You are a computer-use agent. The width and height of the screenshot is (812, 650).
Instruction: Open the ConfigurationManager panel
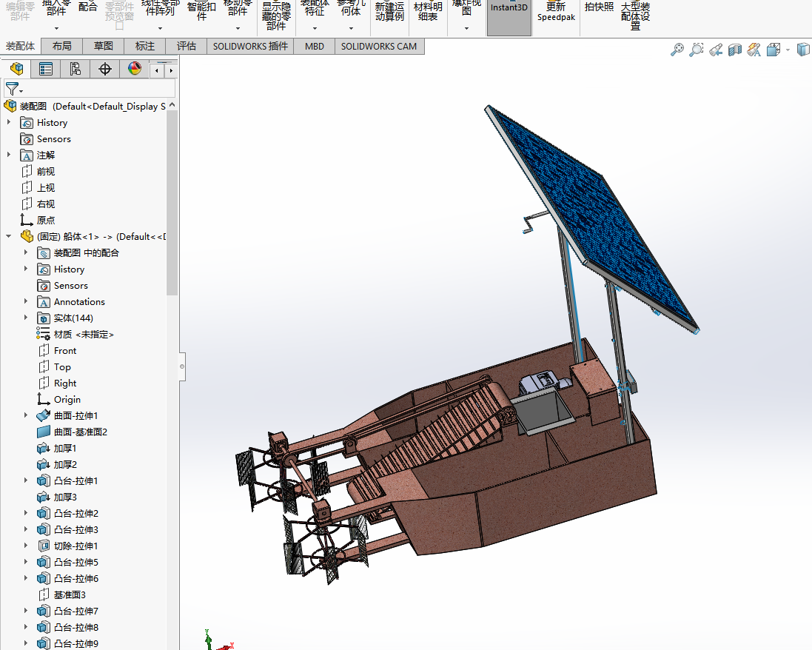click(x=76, y=68)
